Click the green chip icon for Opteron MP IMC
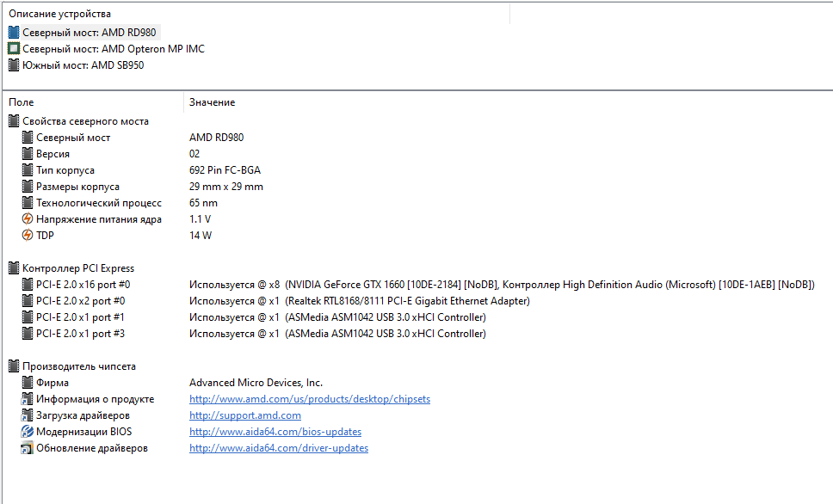The height and width of the screenshot is (504, 833). click(x=14, y=49)
